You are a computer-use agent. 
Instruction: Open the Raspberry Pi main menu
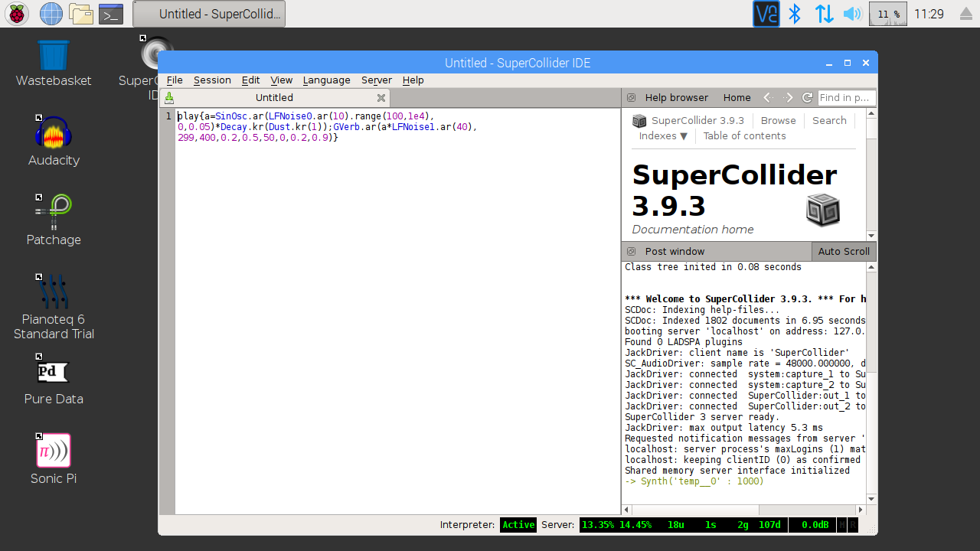tap(17, 14)
